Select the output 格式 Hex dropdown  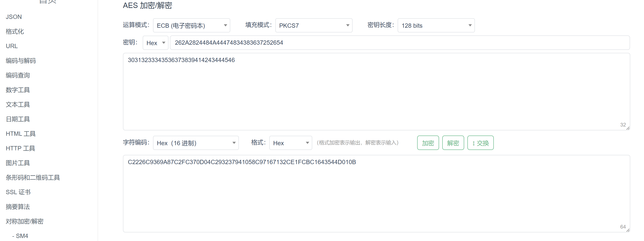[290, 143]
